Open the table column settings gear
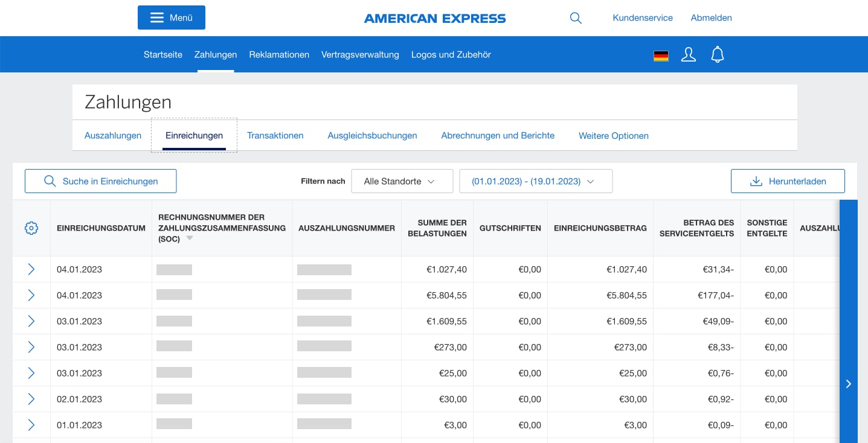Screen dimensions: 868x443 31,228
